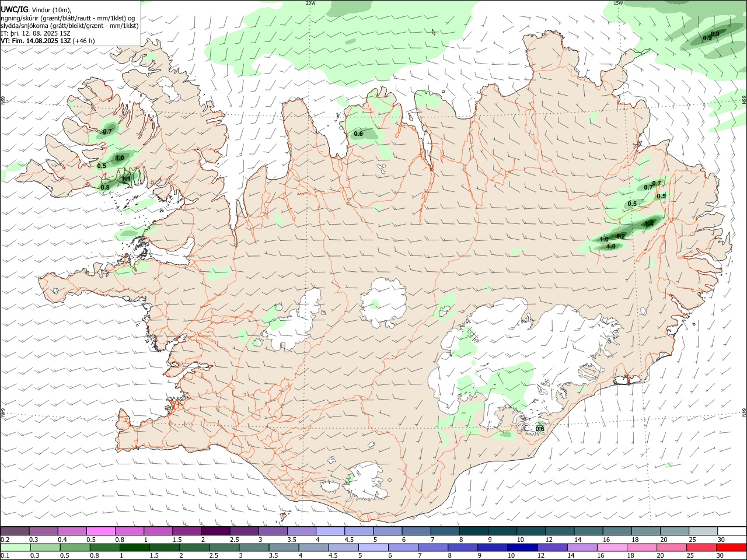The height and width of the screenshot is (560, 747).
Task: Click the '0.6' value on the southeast glacier
Action: tap(540, 429)
